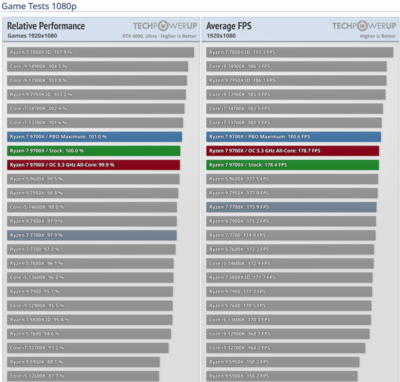Click "Ryzen 5 9600X: 99.5 %" bar
This screenshot has width=400, height=382.
point(93,179)
